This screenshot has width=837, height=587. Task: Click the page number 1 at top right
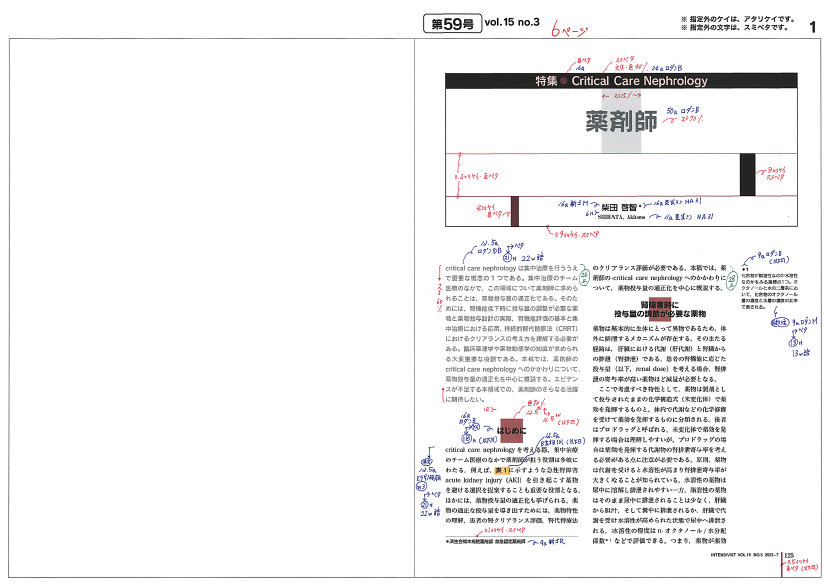click(x=813, y=25)
